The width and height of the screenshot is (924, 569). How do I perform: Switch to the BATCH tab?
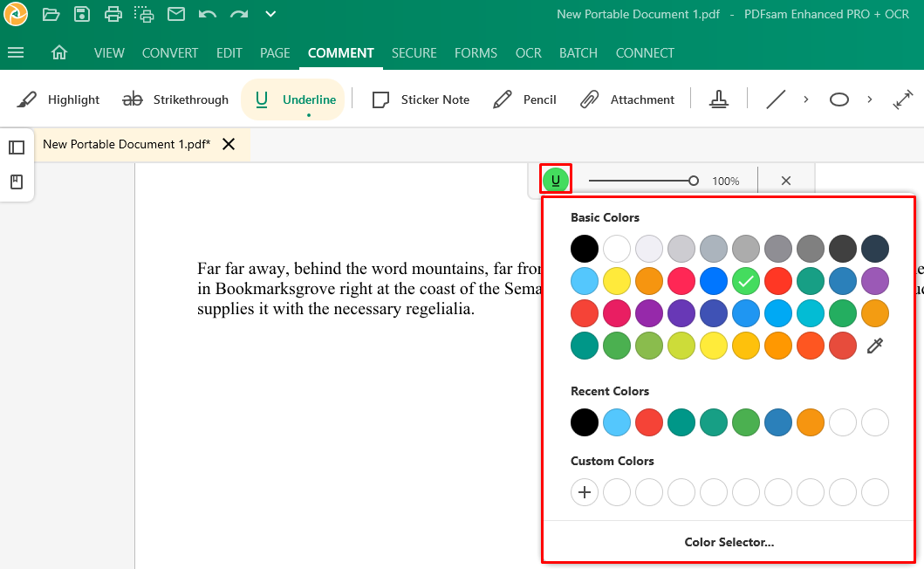click(578, 53)
